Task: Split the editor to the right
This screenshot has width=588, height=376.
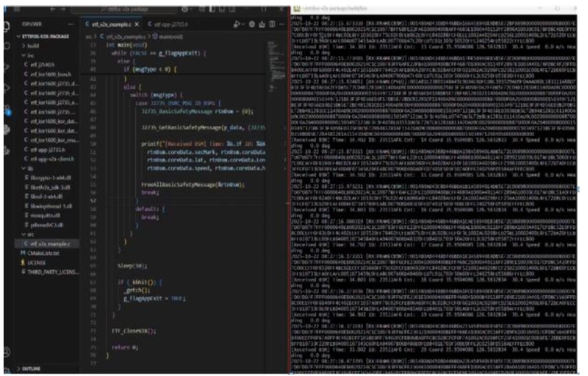Action: [272, 24]
